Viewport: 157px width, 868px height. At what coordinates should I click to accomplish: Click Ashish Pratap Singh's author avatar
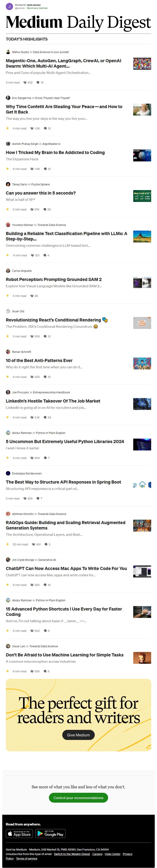8,144
